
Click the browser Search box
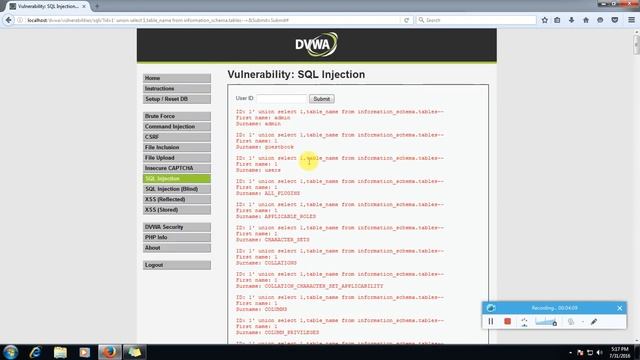[476, 20]
